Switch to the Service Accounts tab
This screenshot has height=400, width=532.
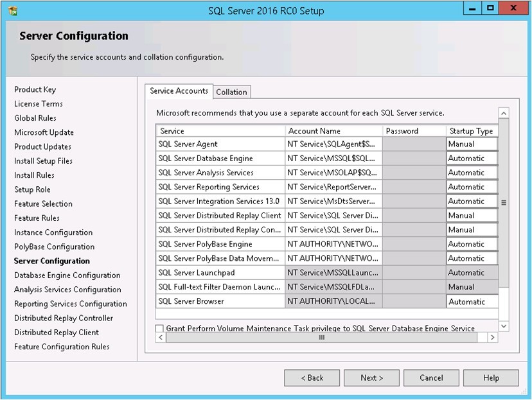point(179,91)
